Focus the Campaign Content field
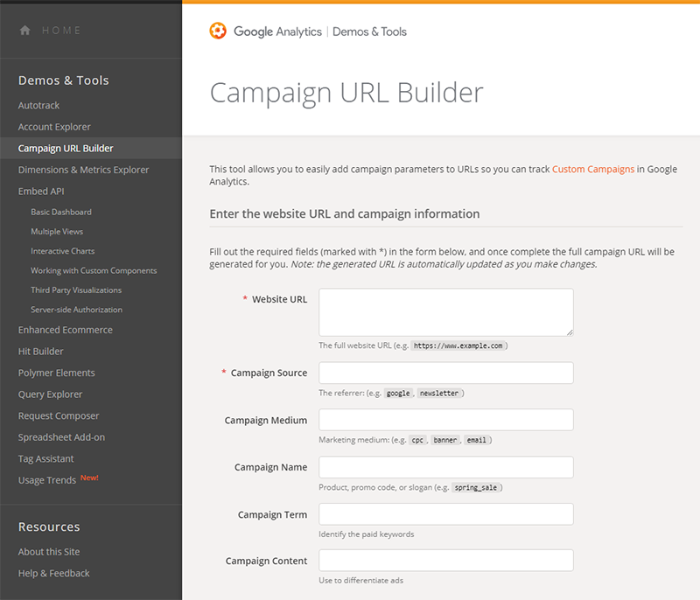Screen dimensions: 700x600 446,561
